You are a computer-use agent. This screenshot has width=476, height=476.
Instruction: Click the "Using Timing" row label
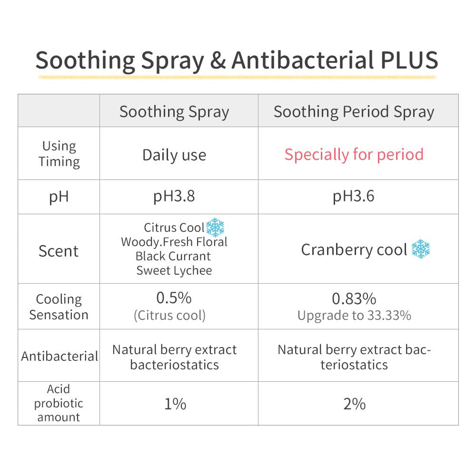coord(59,153)
